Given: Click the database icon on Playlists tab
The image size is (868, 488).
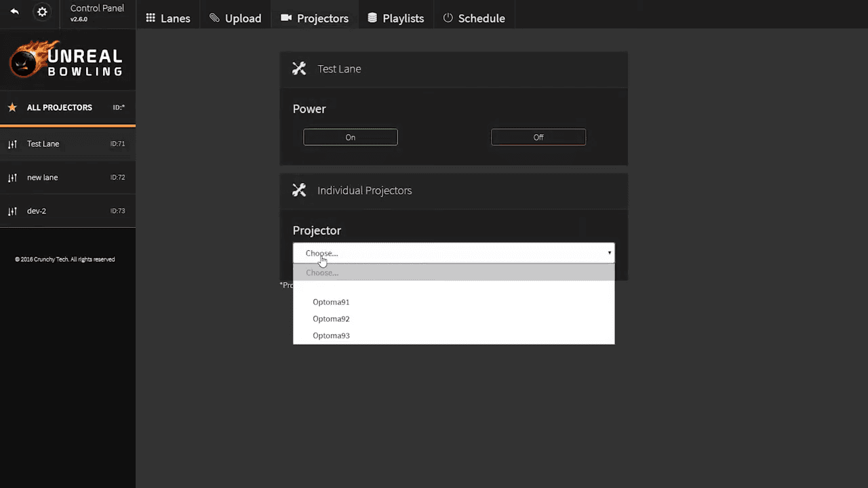Looking at the screenshot, I should click(x=372, y=18).
